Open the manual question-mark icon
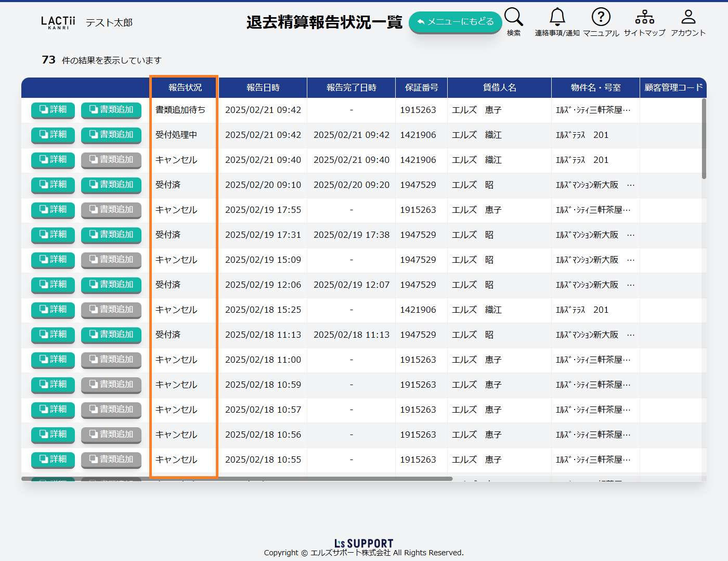 (x=601, y=17)
